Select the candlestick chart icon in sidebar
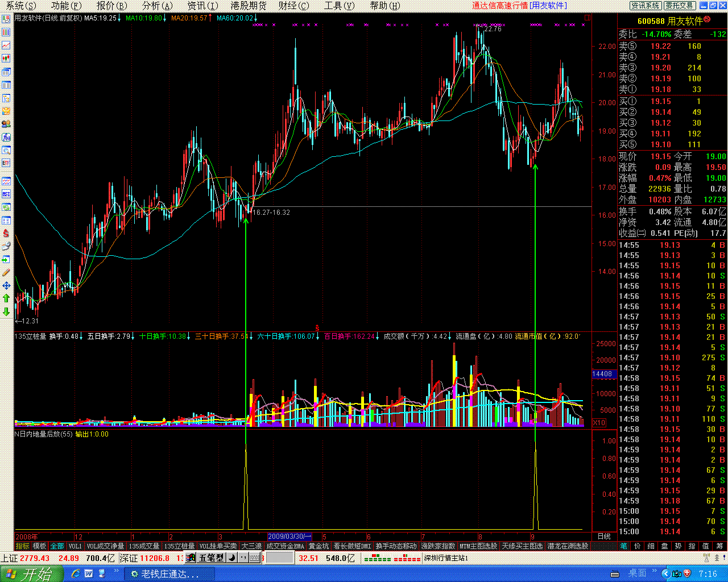 point(6,58)
